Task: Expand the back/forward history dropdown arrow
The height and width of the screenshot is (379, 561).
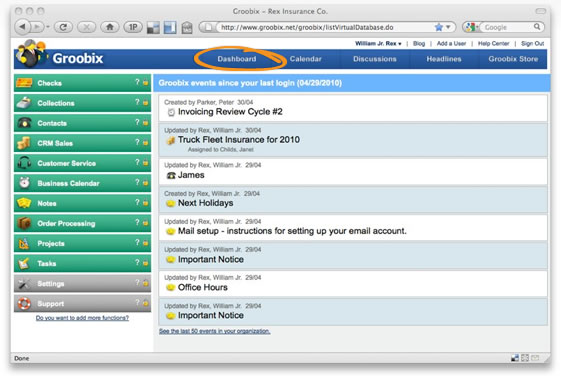Action: point(48,27)
